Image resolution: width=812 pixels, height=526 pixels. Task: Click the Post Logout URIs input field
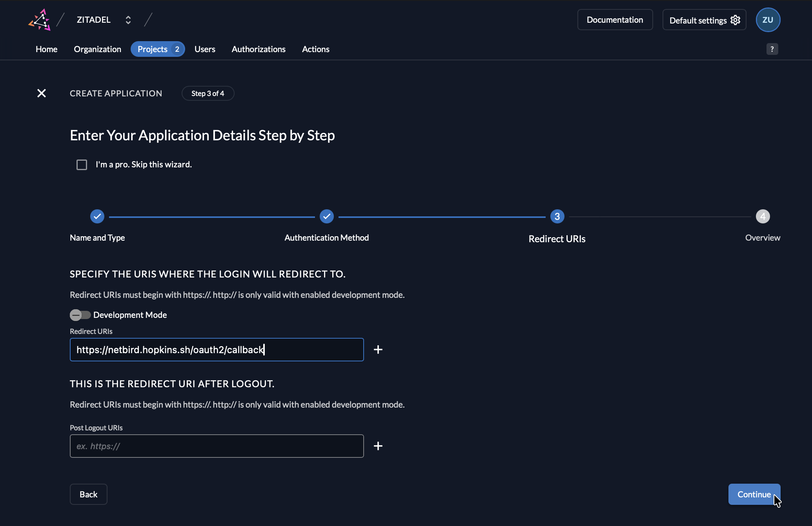coord(217,446)
